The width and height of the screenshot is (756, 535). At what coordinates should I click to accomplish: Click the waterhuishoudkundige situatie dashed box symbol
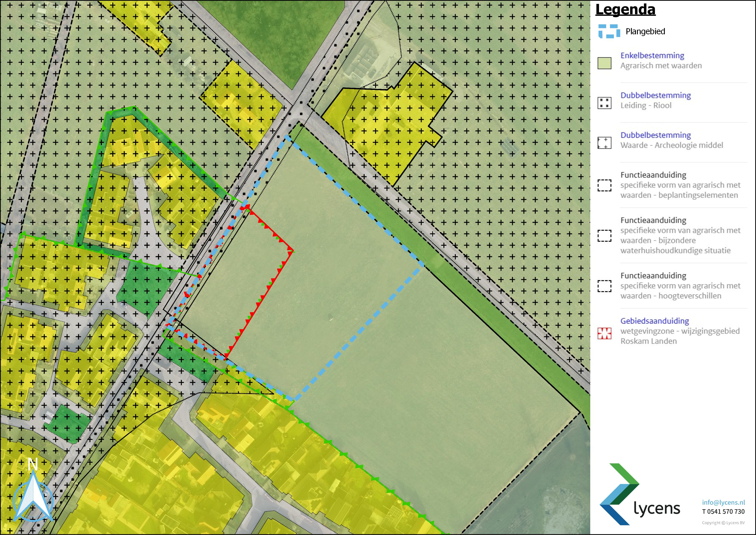coord(604,236)
